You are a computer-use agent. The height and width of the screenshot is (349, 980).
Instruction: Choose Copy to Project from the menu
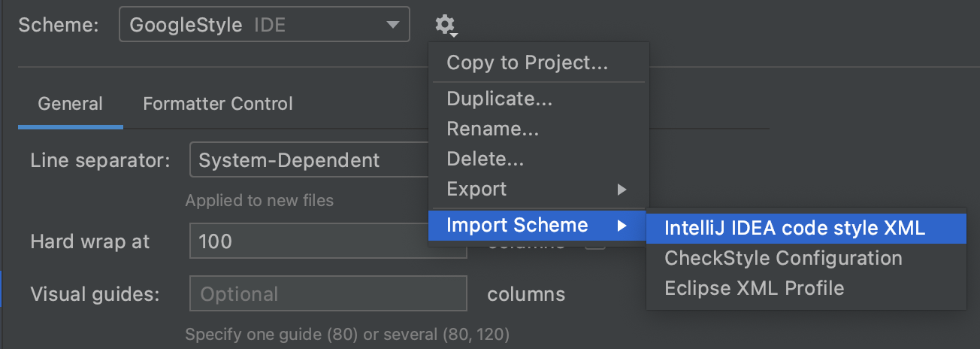click(527, 63)
